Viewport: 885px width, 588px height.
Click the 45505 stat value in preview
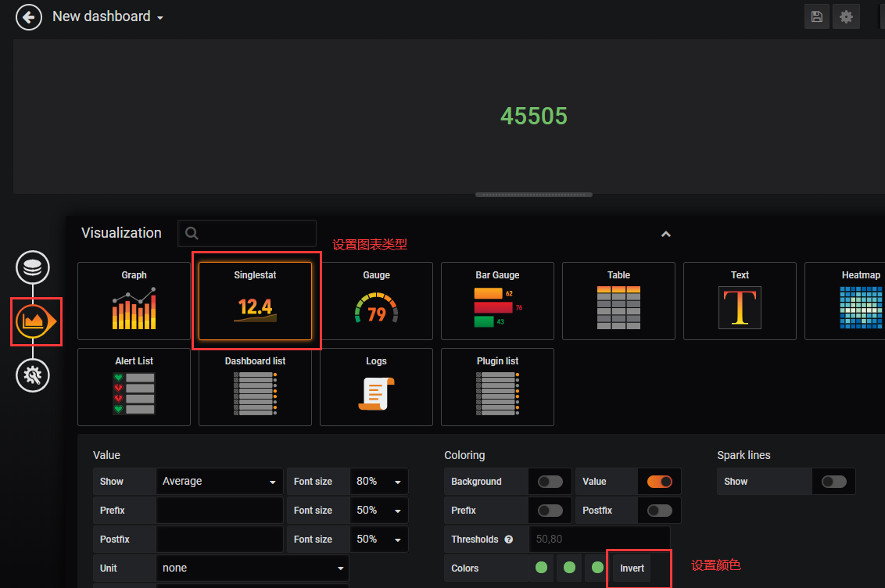(x=534, y=117)
